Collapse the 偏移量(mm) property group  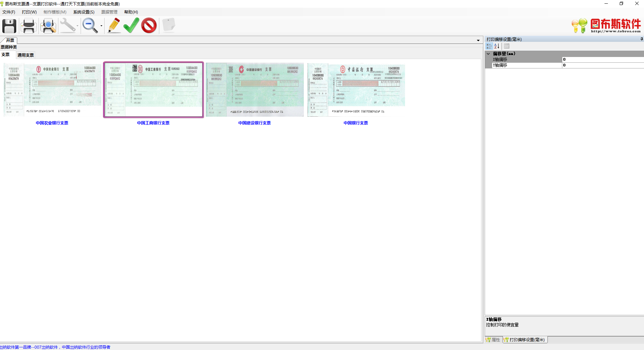(x=488, y=54)
